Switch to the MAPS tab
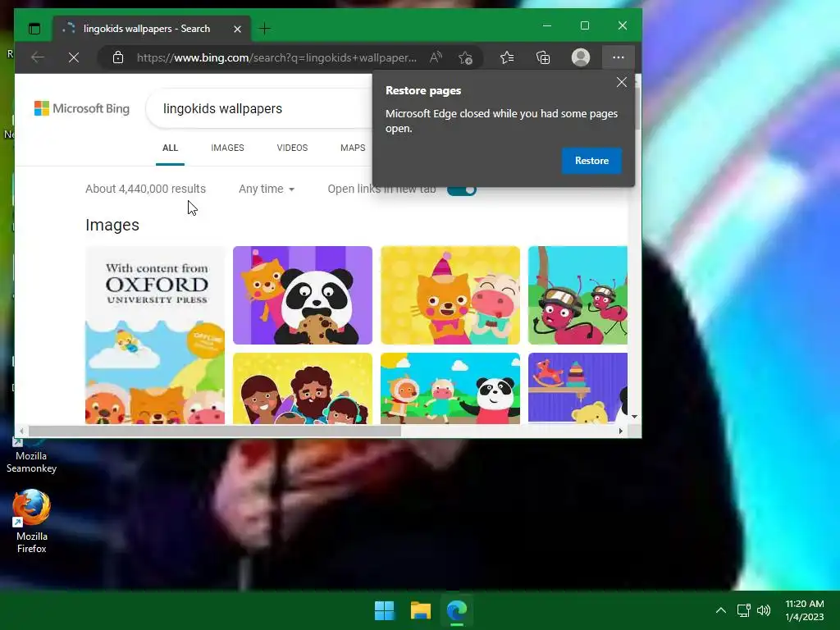This screenshot has width=840, height=630. tap(353, 148)
